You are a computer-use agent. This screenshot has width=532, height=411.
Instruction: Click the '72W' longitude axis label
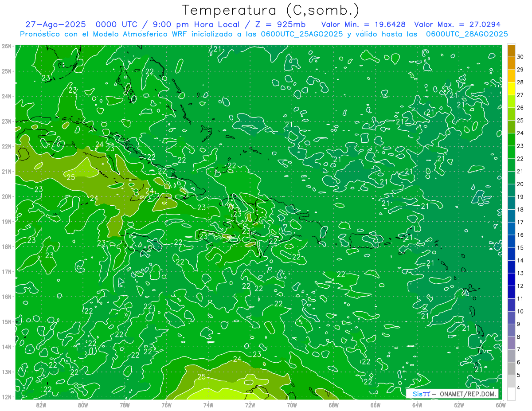[x=250, y=405]
